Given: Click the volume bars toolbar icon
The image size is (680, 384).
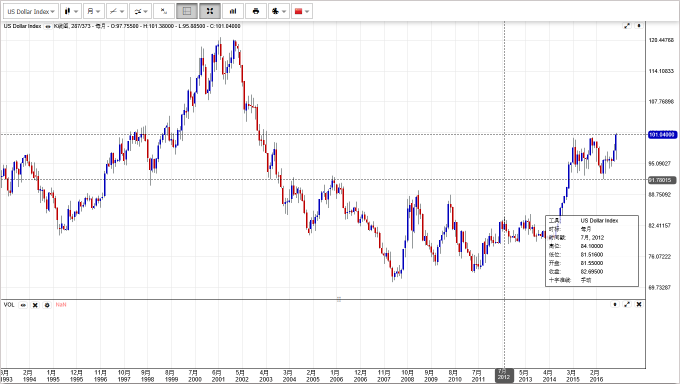Looking at the screenshot, I should tap(233, 11).
